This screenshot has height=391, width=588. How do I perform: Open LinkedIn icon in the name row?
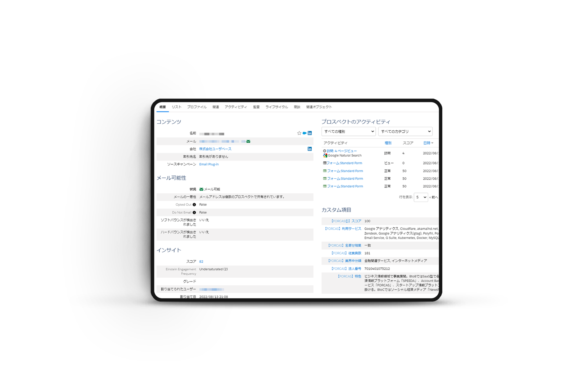pos(310,133)
